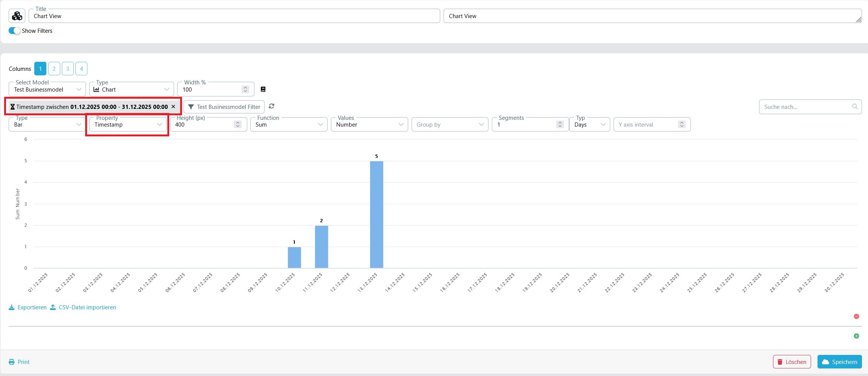868x376 pixels.
Task: Switch to Columns tab 4
Action: click(81, 68)
